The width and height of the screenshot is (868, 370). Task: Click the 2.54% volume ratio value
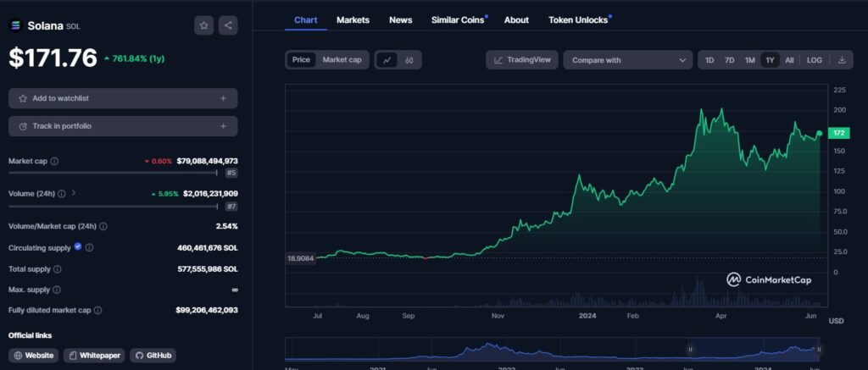coord(227,226)
